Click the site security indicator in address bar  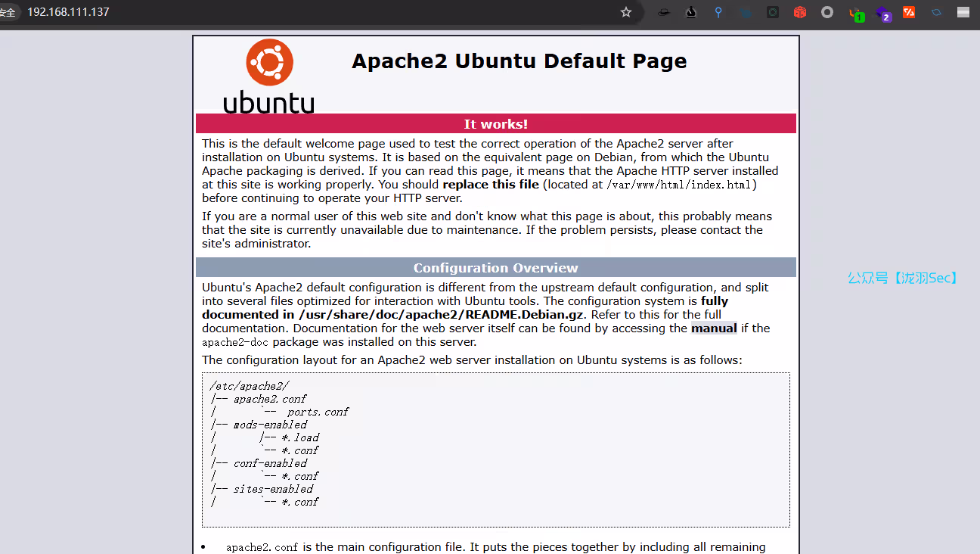click(x=8, y=12)
